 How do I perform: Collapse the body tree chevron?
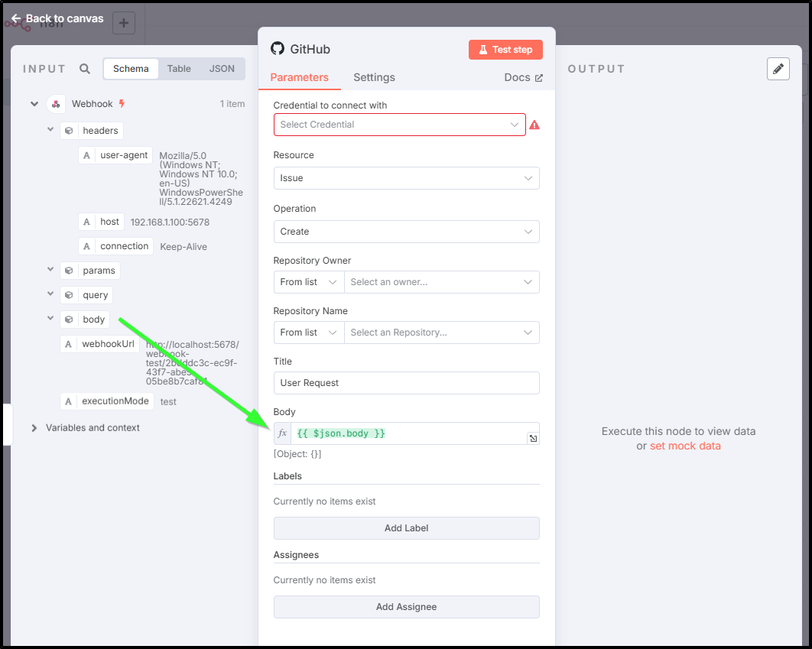[x=50, y=318]
